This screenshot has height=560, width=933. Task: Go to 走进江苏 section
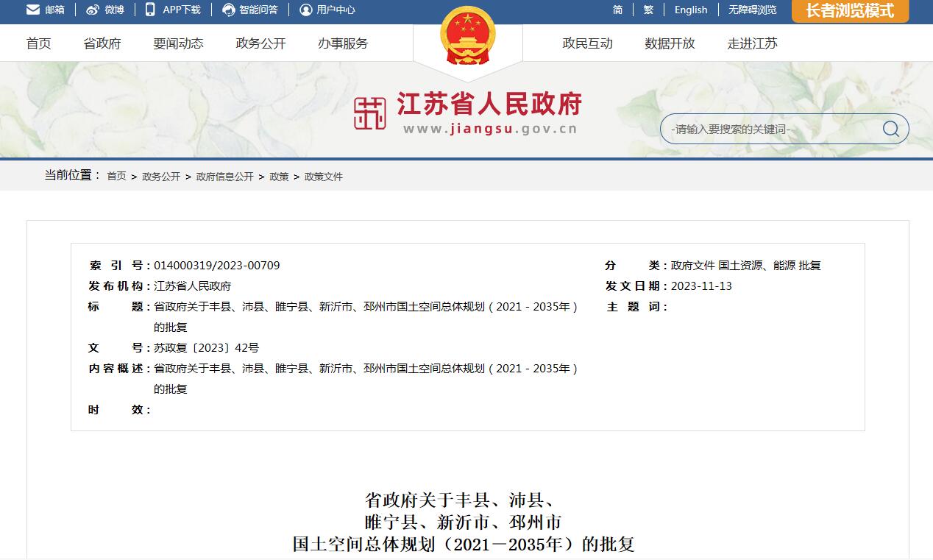coord(752,43)
